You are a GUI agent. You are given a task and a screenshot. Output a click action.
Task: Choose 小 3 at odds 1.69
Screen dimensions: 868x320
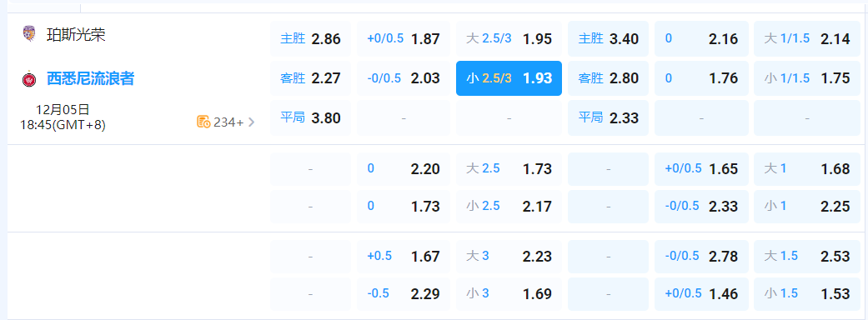pos(509,294)
